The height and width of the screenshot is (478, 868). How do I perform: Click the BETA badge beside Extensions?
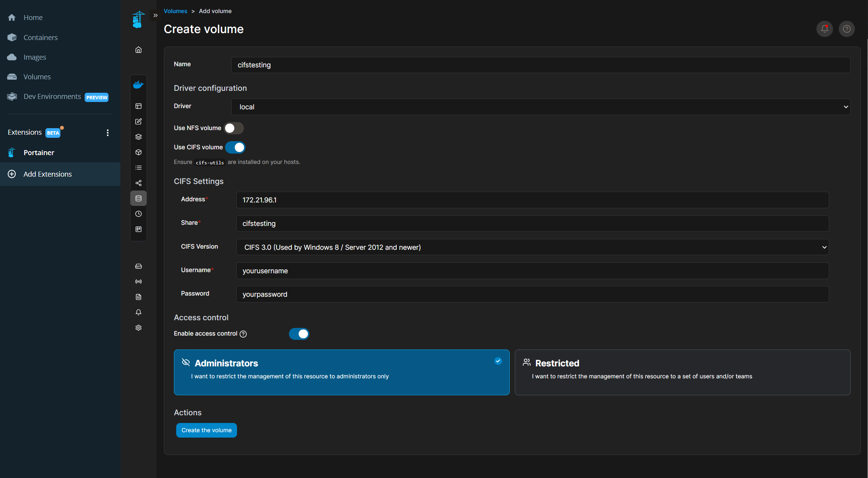53,133
